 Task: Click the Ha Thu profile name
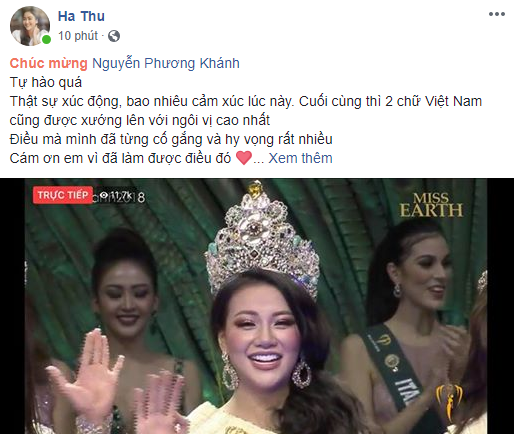81,16
